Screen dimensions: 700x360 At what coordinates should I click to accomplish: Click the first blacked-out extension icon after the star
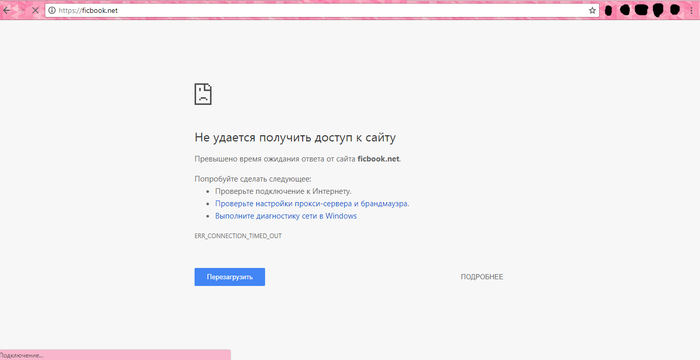(x=608, y=10)
